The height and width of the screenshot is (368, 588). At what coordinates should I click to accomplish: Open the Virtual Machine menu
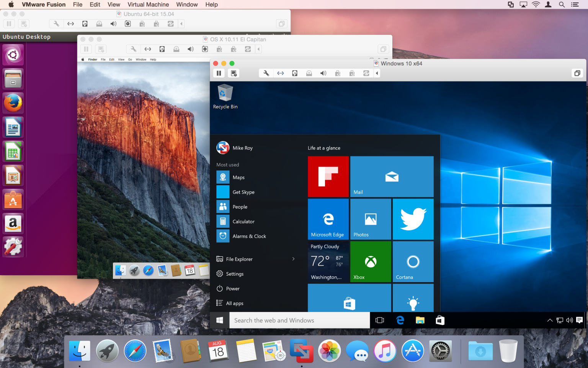click(x=148, y=4)
